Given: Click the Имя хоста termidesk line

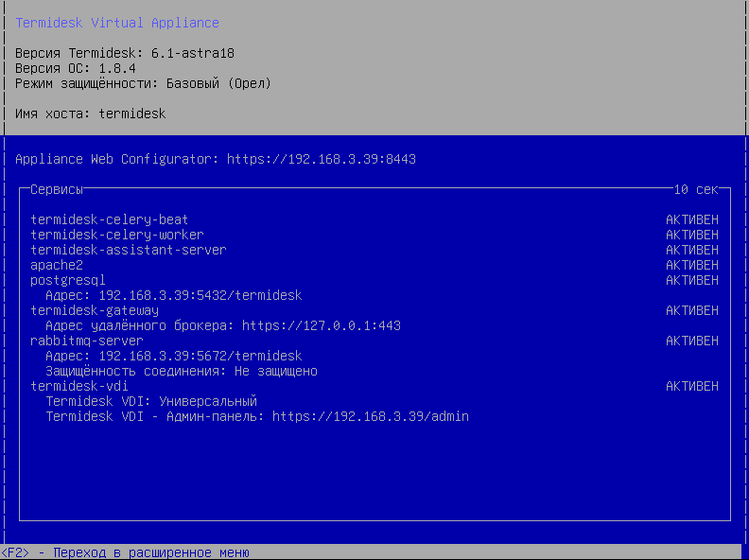Looking at the screenshot, I should pos(90,114).
